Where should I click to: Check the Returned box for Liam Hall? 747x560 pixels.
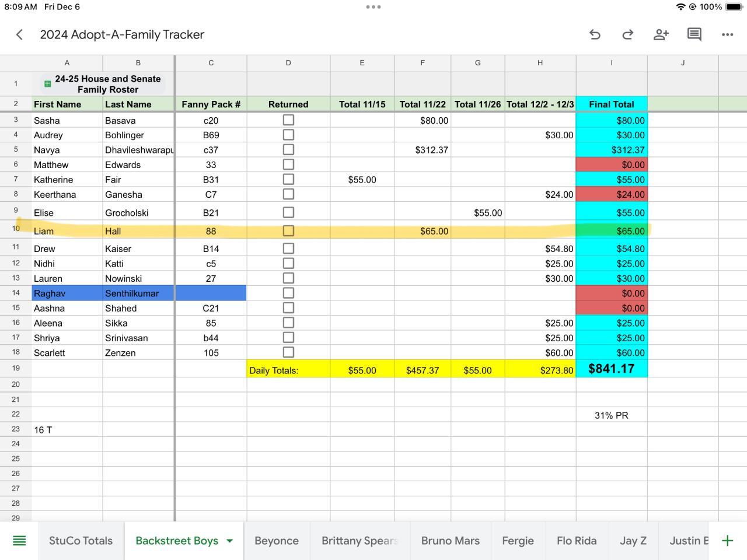click(288, 231)
